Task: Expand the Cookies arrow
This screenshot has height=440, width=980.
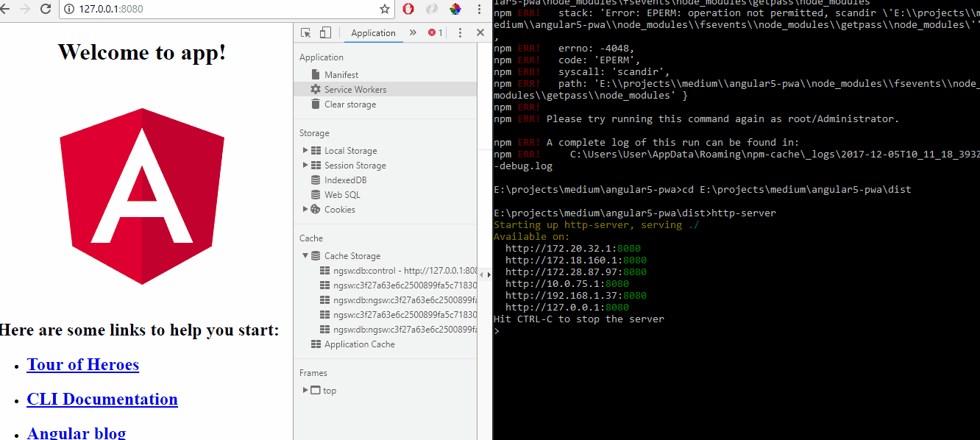Action: 305,209
